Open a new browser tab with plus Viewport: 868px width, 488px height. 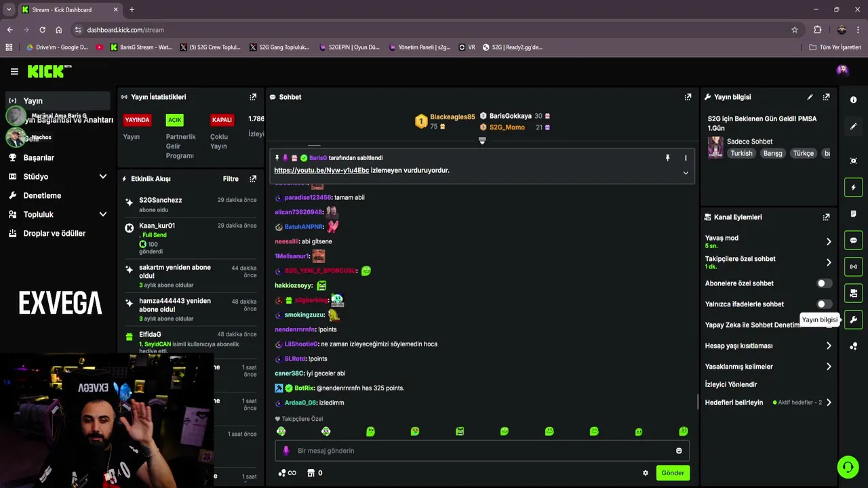pyautogui.click(x=132, y=9)
